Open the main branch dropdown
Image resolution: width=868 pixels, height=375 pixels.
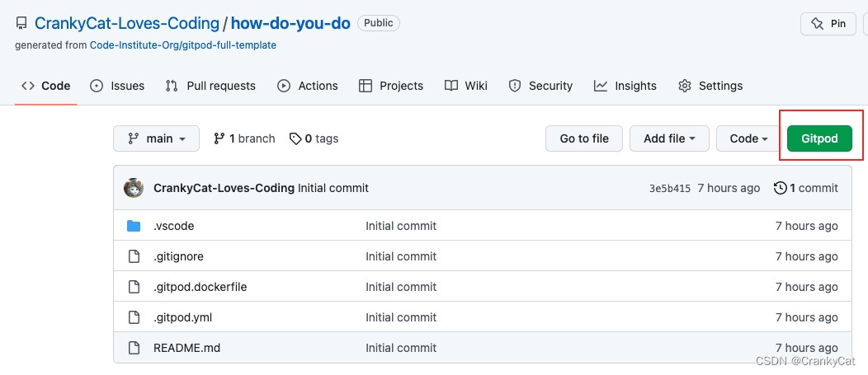[156, 138]
